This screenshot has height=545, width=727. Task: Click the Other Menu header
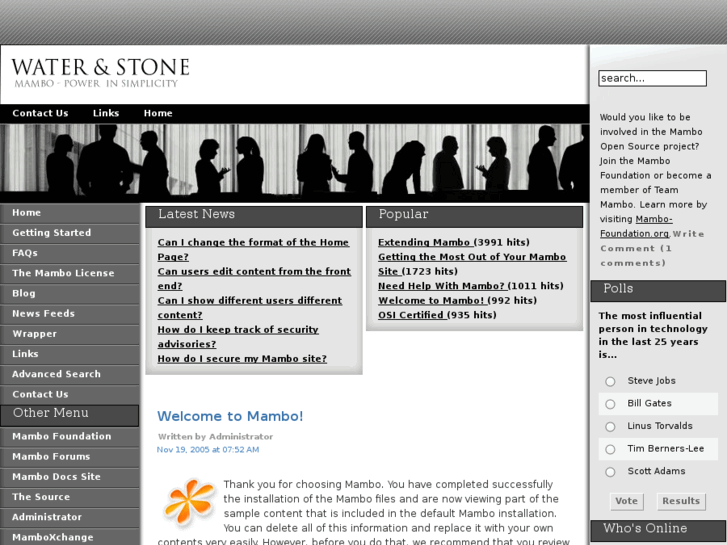[70, 415]
